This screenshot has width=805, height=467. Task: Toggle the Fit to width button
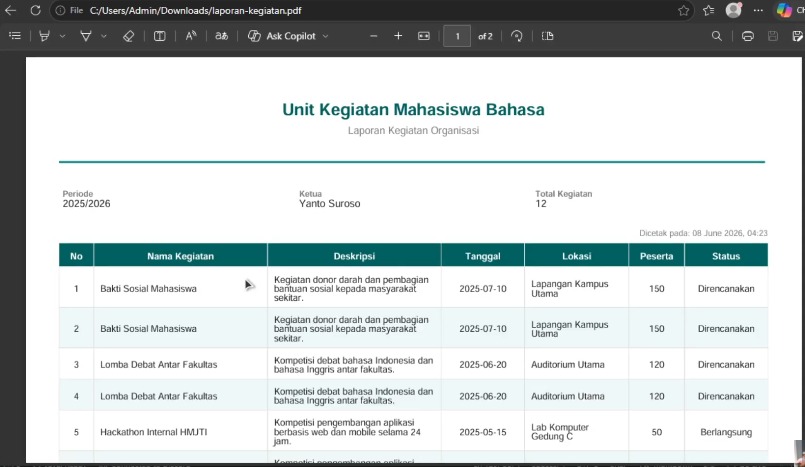(424, 36)
